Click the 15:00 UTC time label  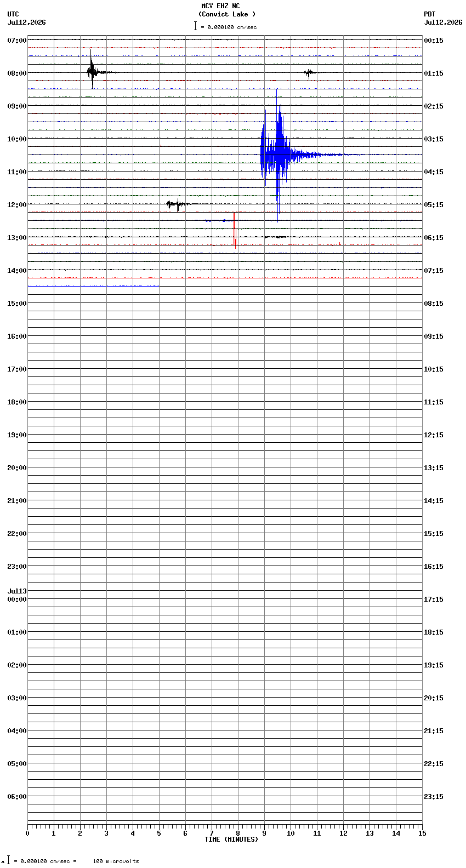point(17,304)
